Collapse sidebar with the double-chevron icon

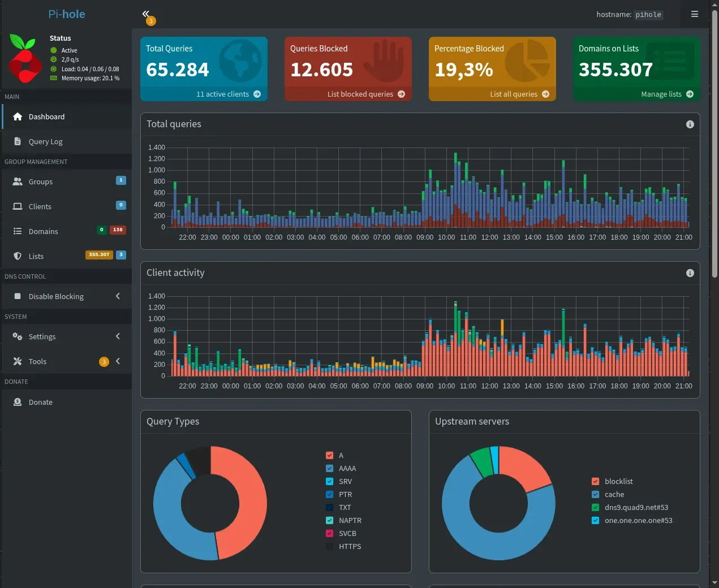[x=145, y=14]
